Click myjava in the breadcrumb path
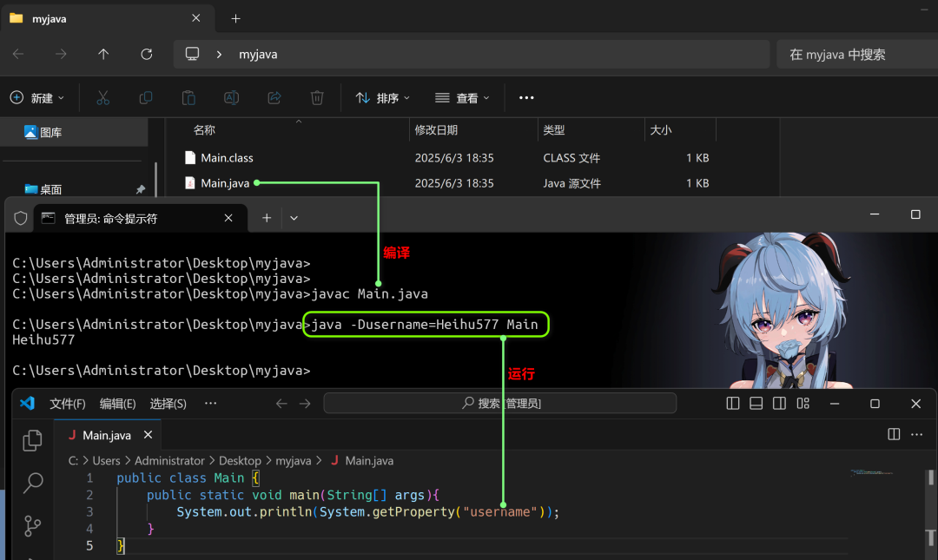The height and width of the screenshot is (560, 938). tap(294, 461)
